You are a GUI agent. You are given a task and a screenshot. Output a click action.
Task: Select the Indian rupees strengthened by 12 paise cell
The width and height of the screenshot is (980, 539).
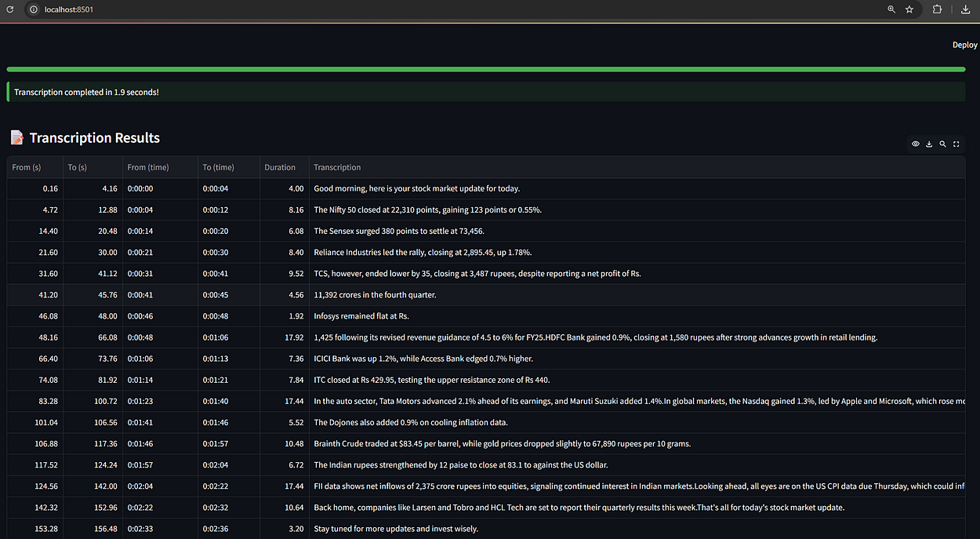(x=637, y=464)
